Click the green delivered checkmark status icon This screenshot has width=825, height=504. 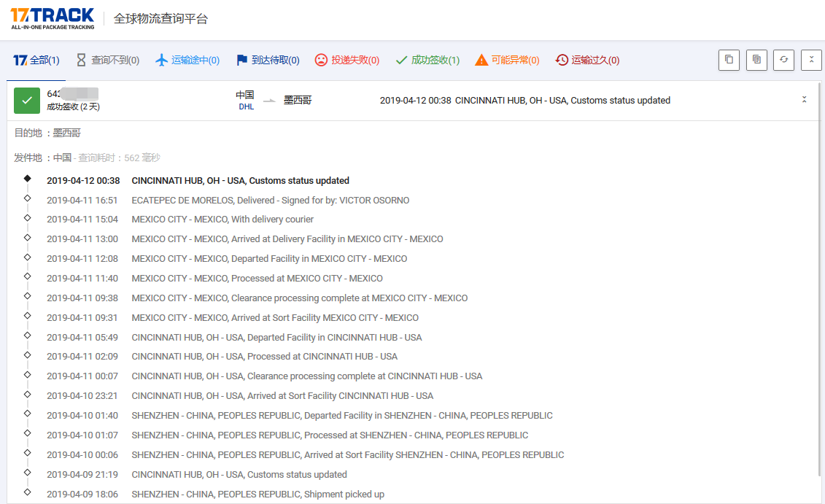point(27,101)
